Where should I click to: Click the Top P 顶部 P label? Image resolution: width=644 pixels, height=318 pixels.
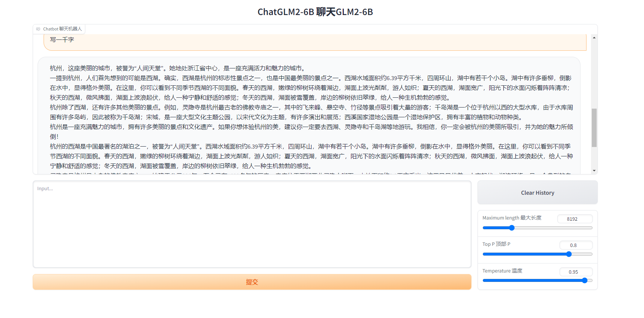[496, 244]
